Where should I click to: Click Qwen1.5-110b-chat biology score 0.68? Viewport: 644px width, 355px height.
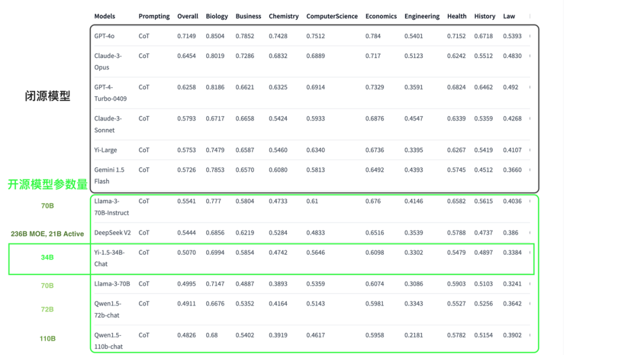tap(212, 335)
